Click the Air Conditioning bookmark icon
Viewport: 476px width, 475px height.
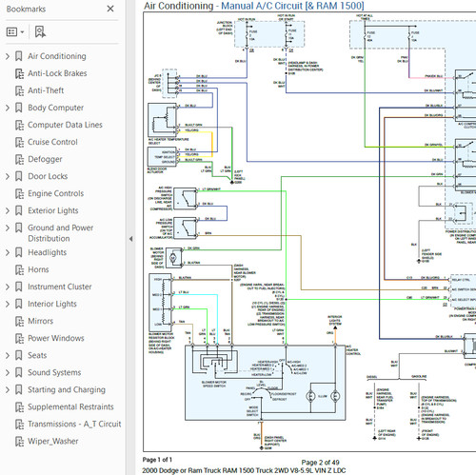coord(19,56)
